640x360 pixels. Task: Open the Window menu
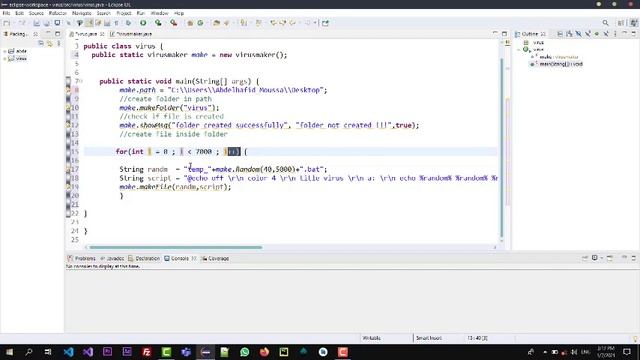coord(159,13)
